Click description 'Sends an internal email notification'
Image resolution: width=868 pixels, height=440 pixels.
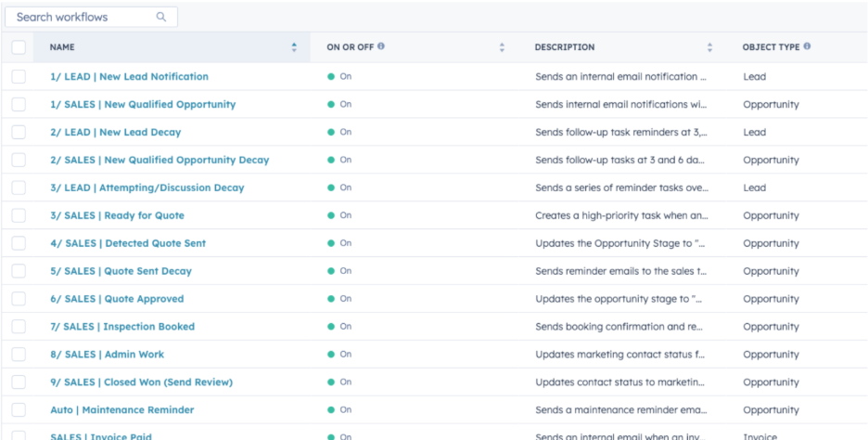tap(621, 76)
